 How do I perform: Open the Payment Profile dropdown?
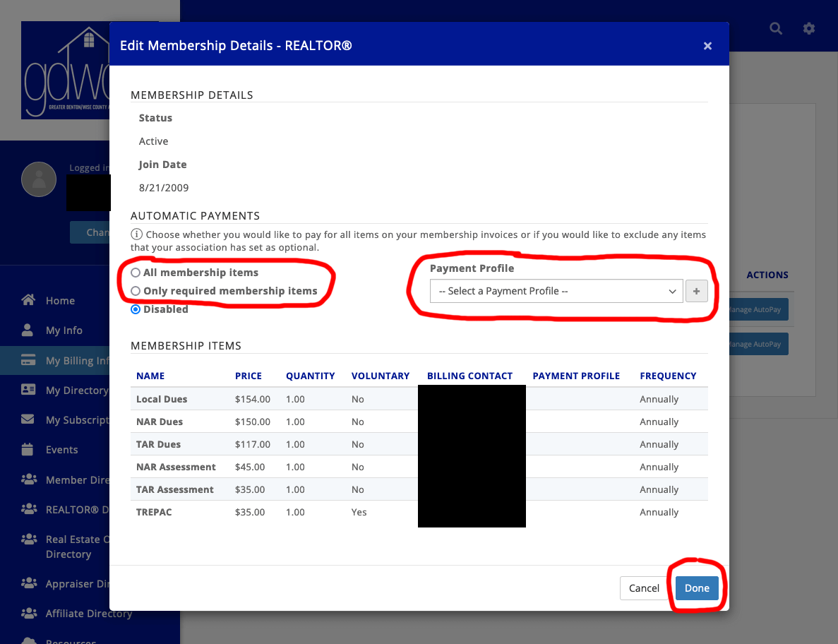tap(556, 291)
